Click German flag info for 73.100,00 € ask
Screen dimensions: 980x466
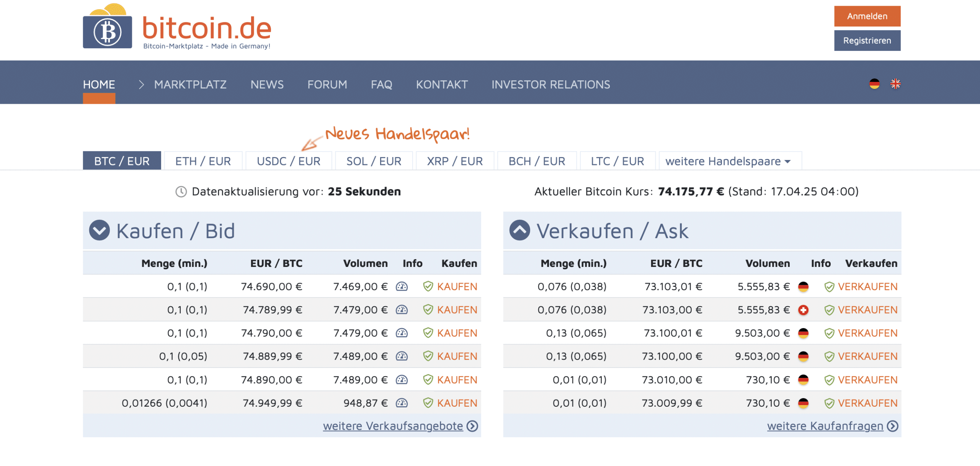(x=803, y=357)
